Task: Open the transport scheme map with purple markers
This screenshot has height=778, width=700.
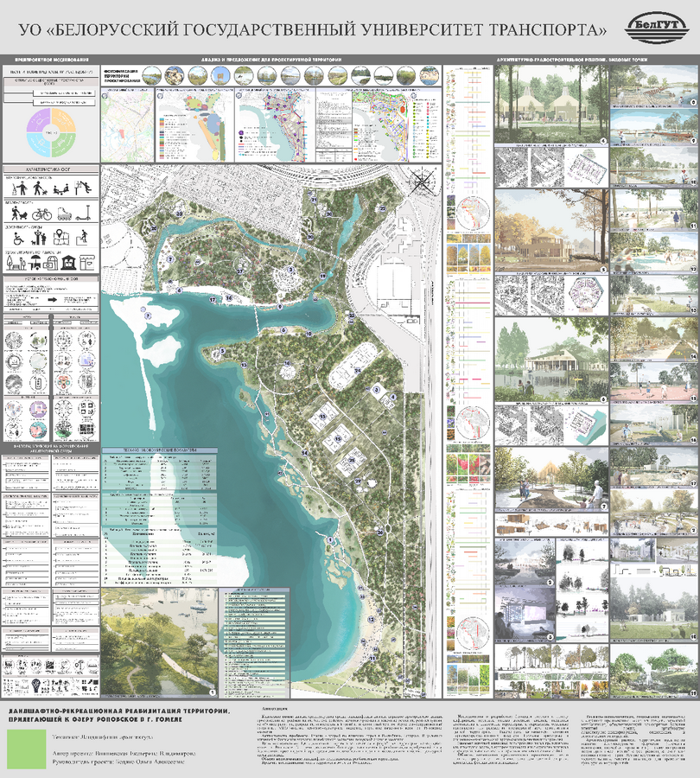Action: 275,125
